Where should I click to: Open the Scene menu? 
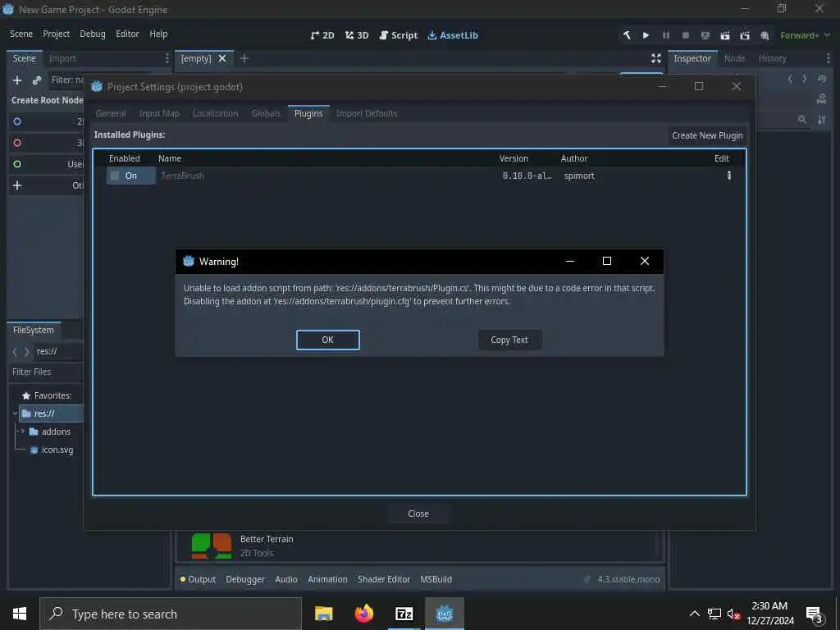pyautogui.click(x=21, y=34)
